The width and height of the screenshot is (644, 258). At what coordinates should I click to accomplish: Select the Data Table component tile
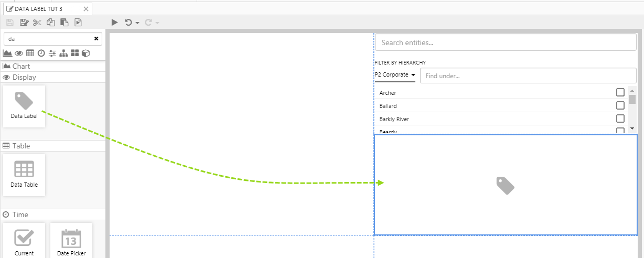(x=24, y=175)
